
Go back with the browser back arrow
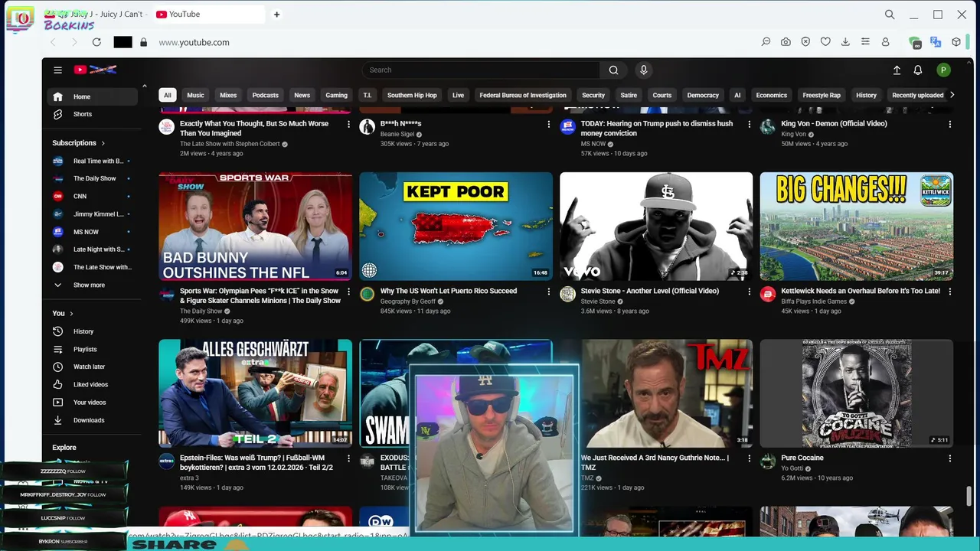53,42
